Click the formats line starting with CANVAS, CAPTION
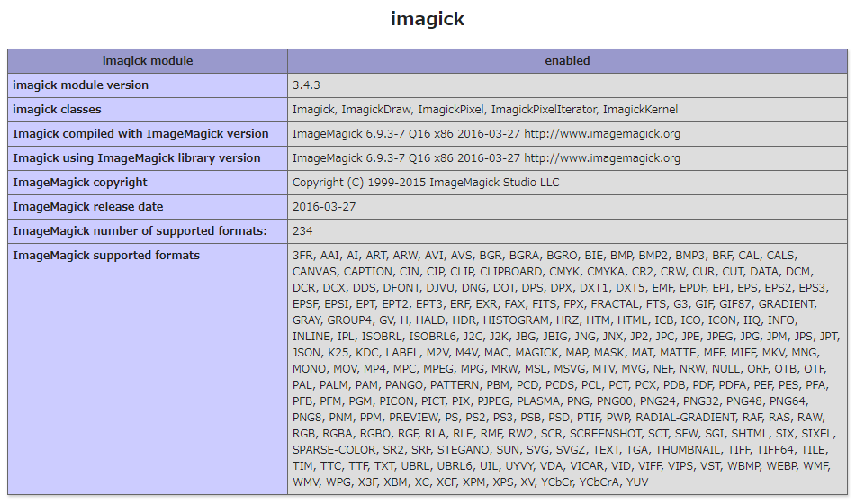The height and width of the screenshot is (504, 856). coord(553,272)
